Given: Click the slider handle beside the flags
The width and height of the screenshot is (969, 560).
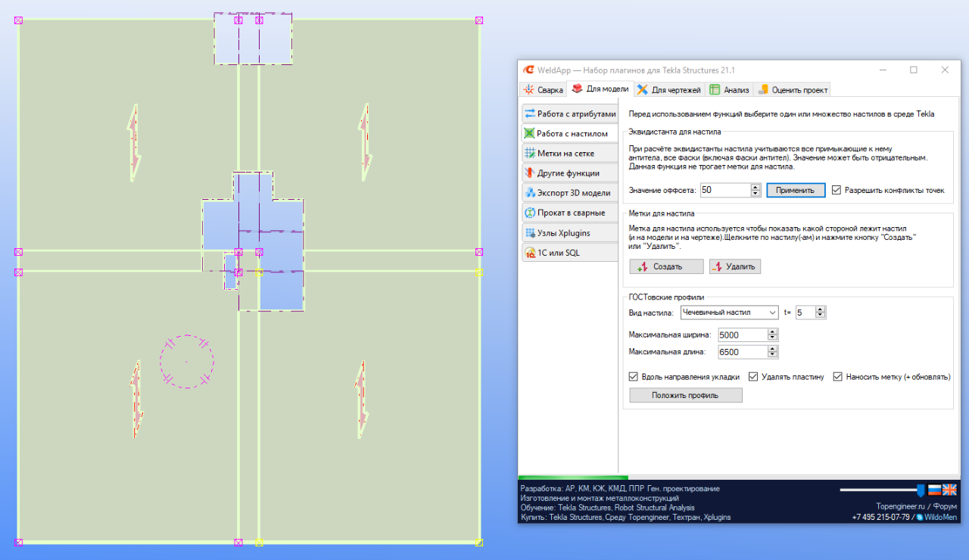Looking at the screenshot, I should 921,490.
